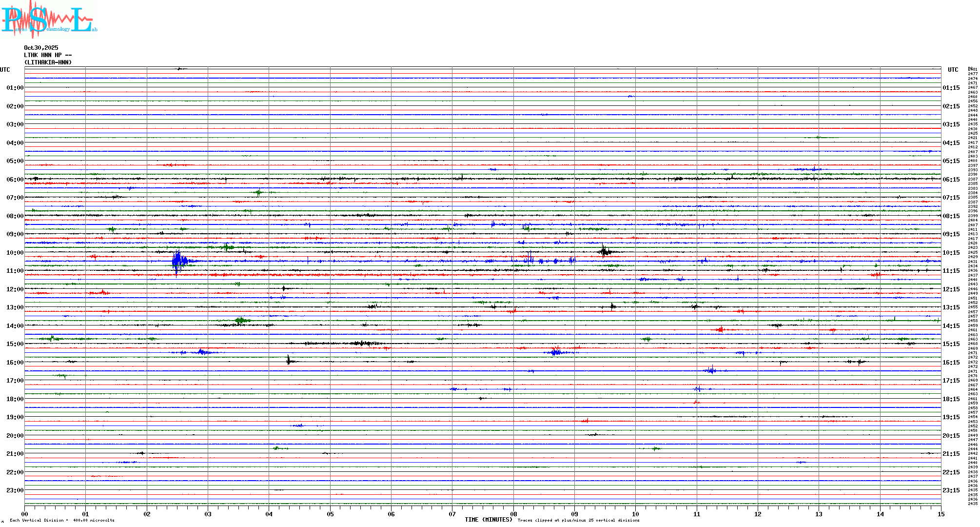Screen dimensions: 980x527
Task: Select the 06:00 hour label on left
Action: [x=15, y=180]
